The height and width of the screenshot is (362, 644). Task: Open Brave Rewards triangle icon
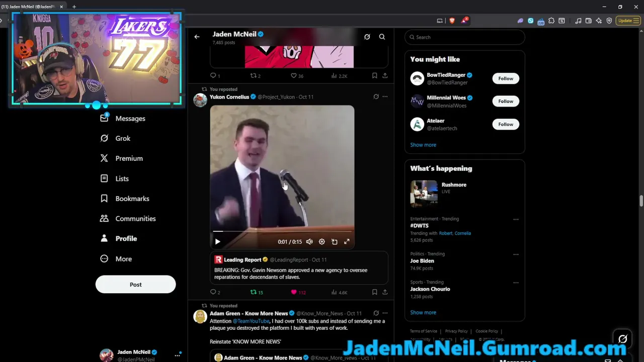[464, 21]
